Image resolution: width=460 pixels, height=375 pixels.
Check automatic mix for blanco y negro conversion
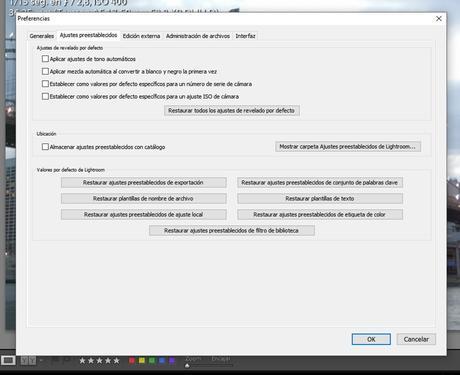point(45,71)
